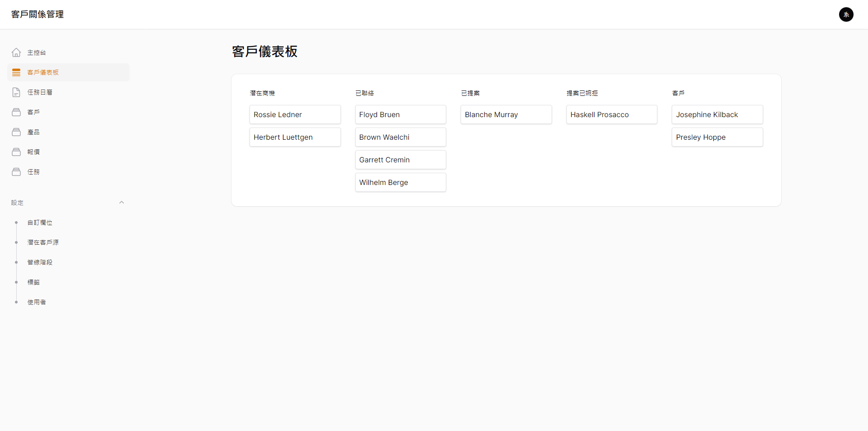Screen dimensions: 868x431
Task: Click the calendar icon for 任務日曆
Action: (16, 92)
